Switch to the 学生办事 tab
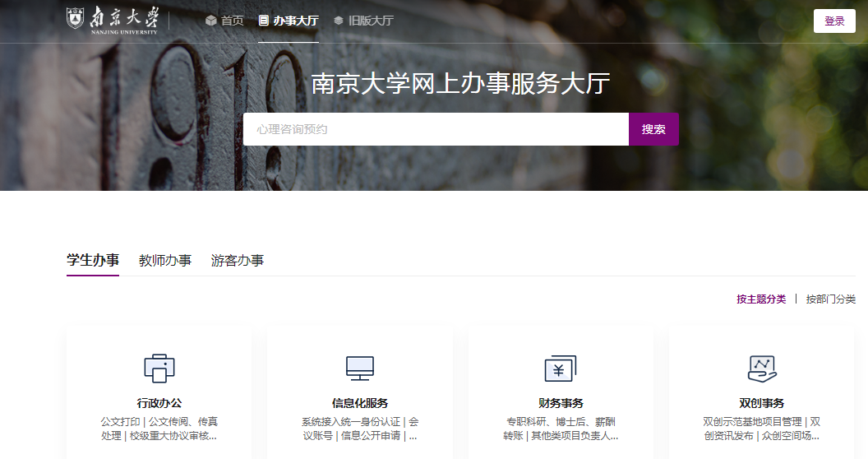 pos(93,260)
